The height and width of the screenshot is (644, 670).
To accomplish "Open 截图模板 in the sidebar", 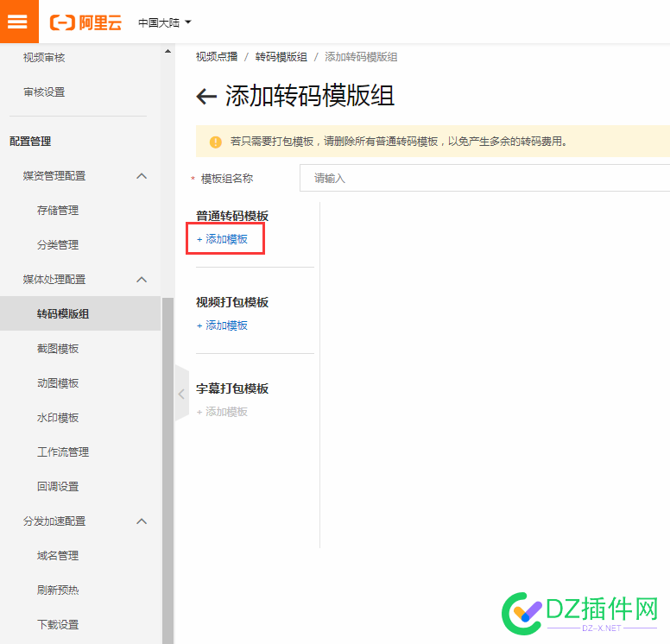I will pyautogui.click(x=58, y=349).
